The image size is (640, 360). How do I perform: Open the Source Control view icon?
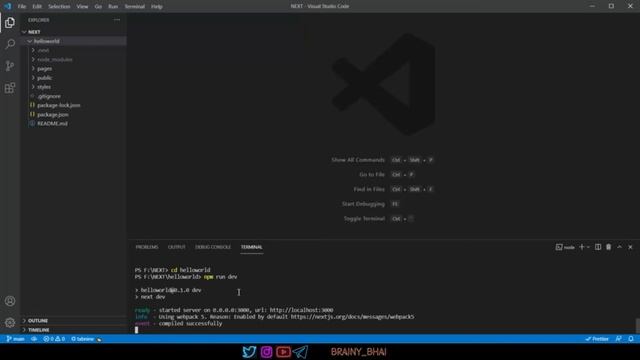10,66
